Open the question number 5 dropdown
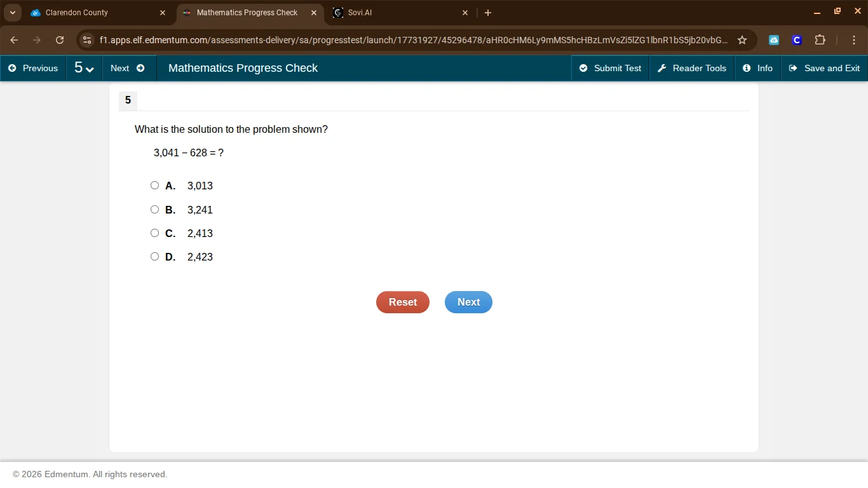 click(85, 68)
